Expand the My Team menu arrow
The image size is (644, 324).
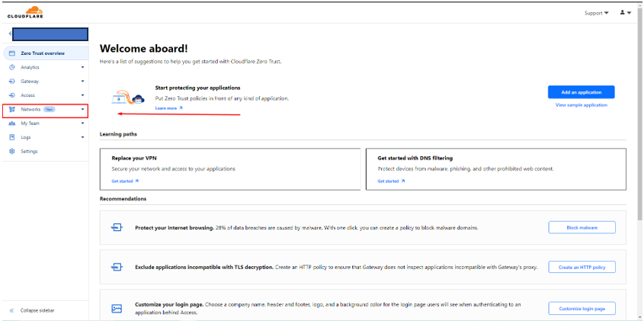[x=82, y=124]
